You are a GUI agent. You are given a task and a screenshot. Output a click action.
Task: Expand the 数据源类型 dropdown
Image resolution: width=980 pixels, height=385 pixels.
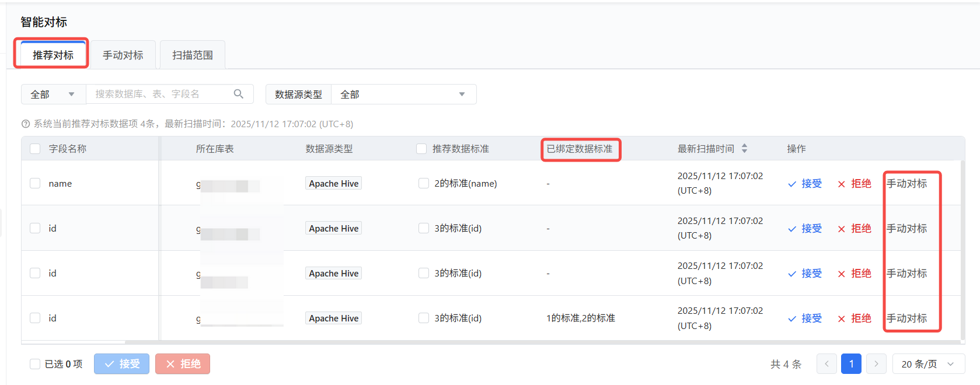click(403, 94)
